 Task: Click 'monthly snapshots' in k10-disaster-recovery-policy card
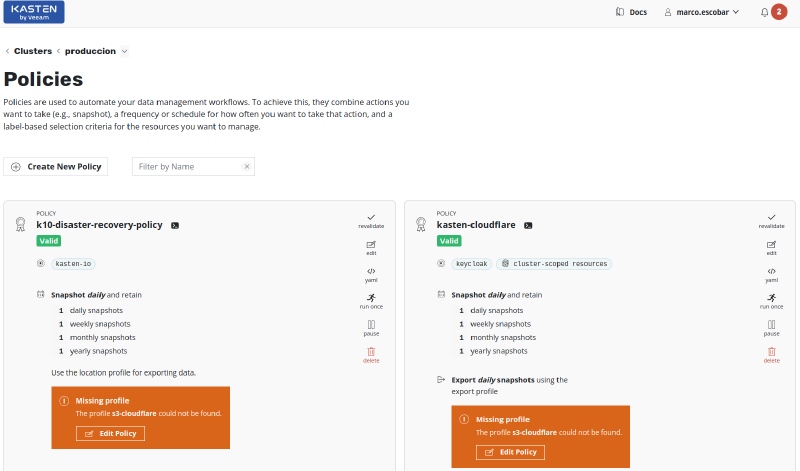tap(103, 338)
